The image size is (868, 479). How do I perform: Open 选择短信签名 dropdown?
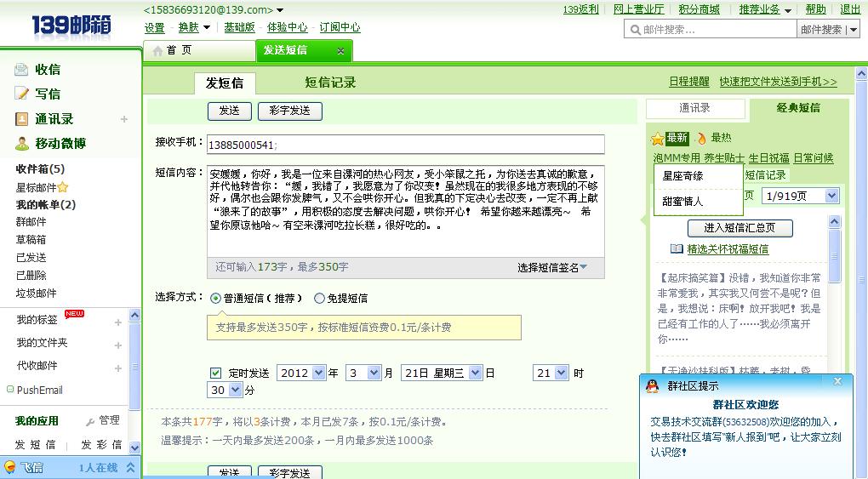point(552,267)
